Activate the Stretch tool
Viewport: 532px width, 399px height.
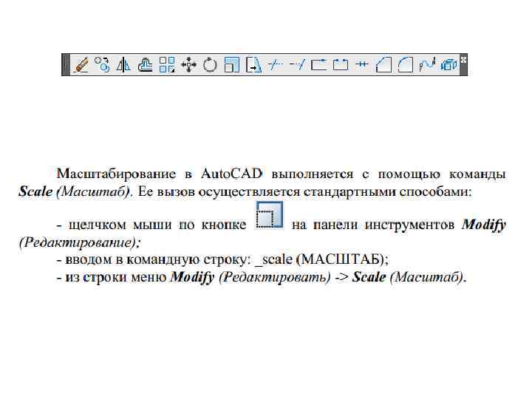point(253,64)
